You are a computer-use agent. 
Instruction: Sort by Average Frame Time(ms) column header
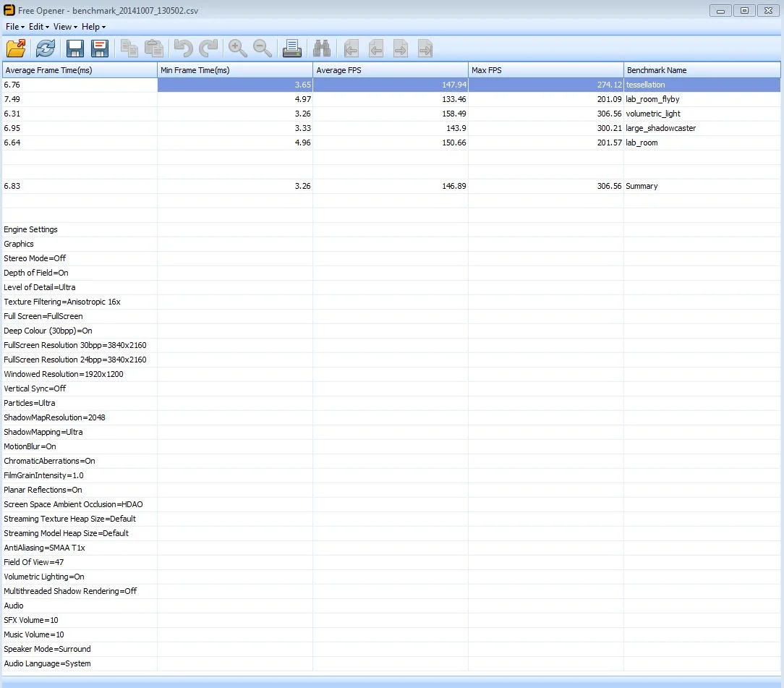click(80, 70)
